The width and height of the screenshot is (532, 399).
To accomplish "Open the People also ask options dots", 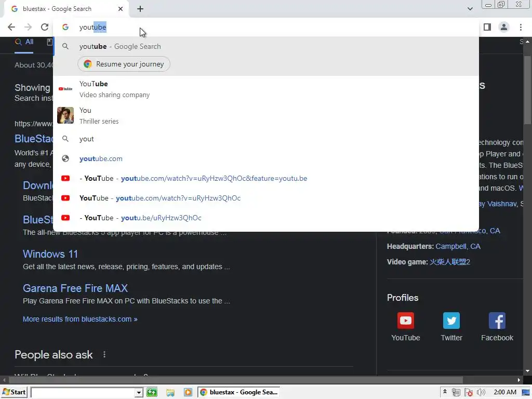I will tap(104, 354).
